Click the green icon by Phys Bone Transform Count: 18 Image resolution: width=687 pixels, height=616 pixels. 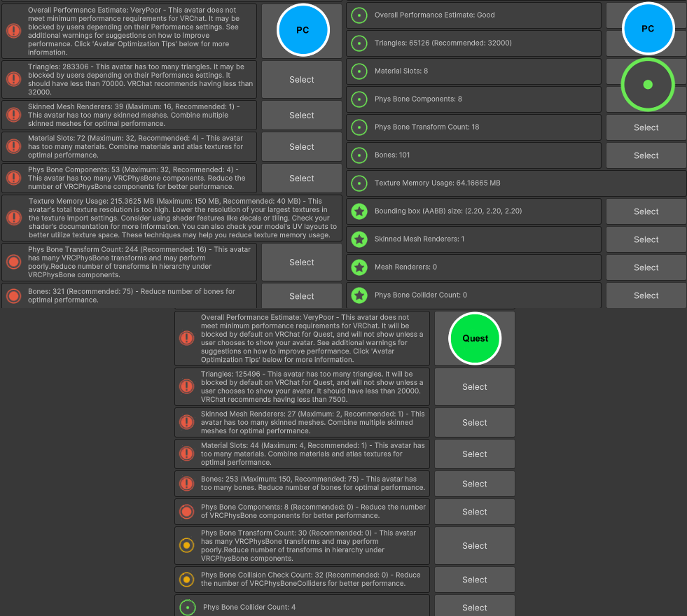(359, 127)
